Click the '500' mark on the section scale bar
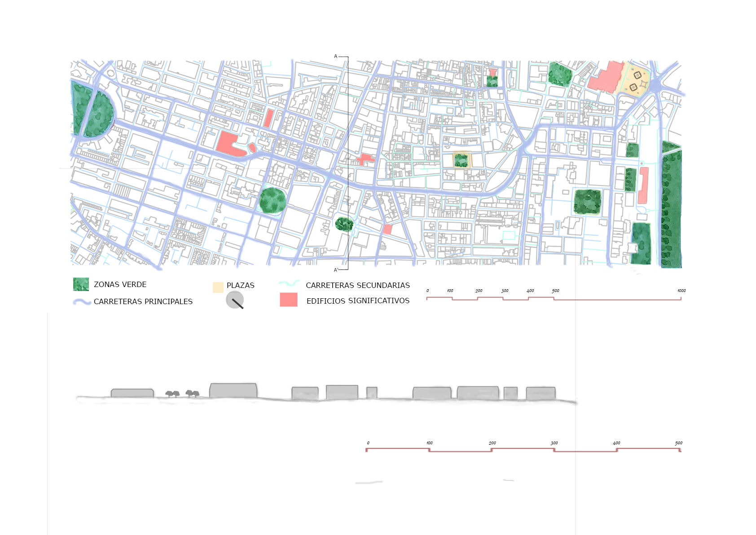The width and height of the screenshot is (756, 535). [x=679, y=443]
